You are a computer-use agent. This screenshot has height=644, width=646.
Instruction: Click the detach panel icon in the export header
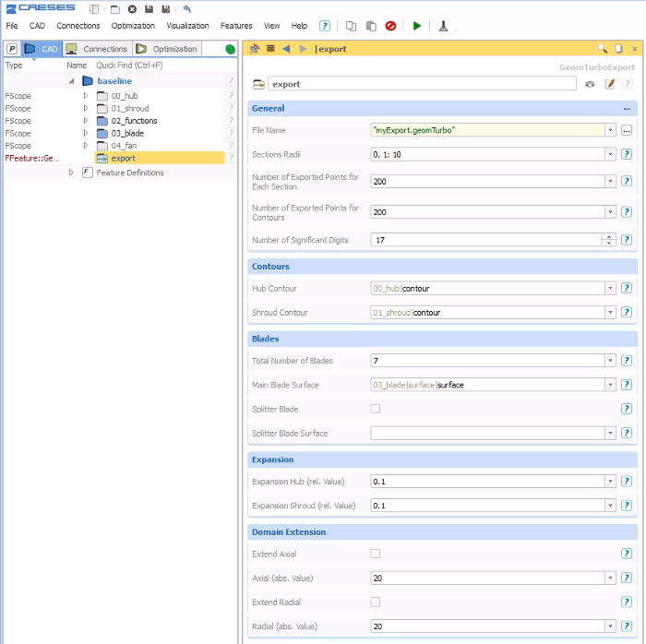(618, 49)
